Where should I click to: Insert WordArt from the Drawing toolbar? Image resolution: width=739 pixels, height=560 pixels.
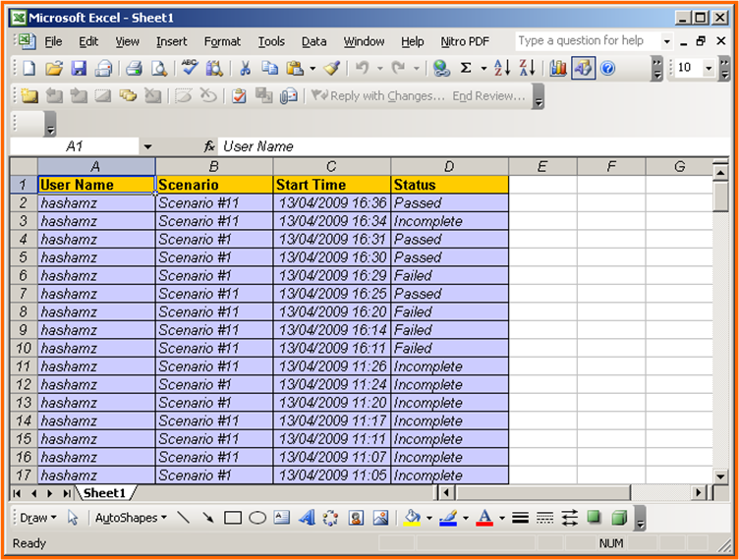(x=306, y=518)
